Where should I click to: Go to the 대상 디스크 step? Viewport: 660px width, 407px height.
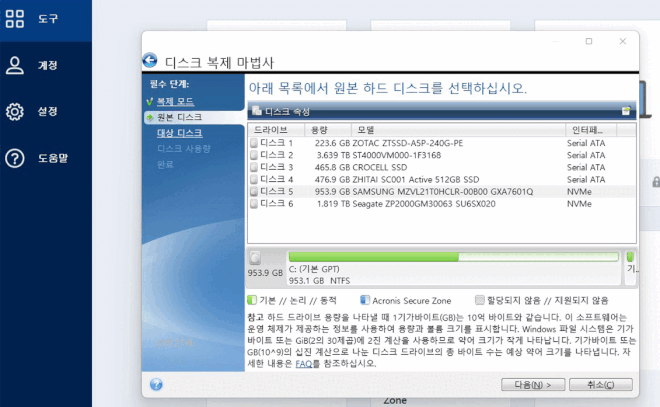click(179, 133)
